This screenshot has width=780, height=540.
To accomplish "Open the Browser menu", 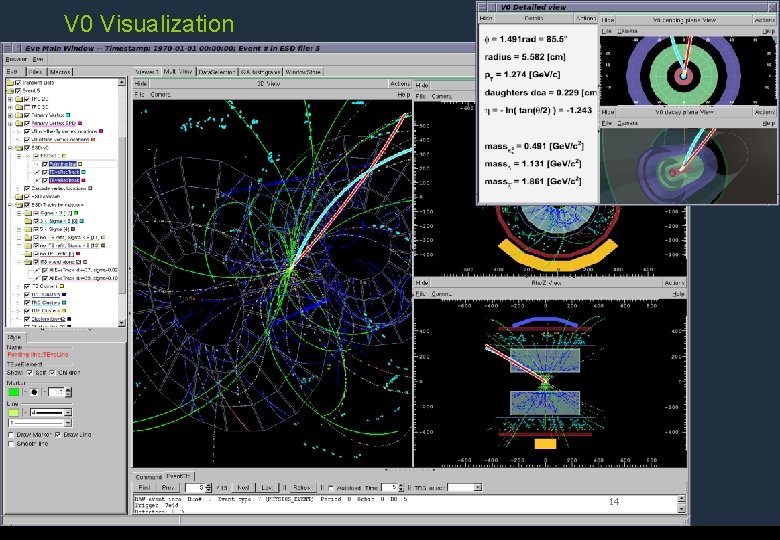I will pyautogui.click(x=16, y=59).
